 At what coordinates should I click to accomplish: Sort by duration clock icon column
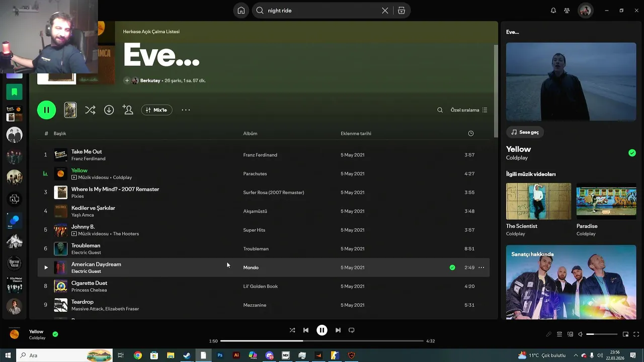pos(470,133)
